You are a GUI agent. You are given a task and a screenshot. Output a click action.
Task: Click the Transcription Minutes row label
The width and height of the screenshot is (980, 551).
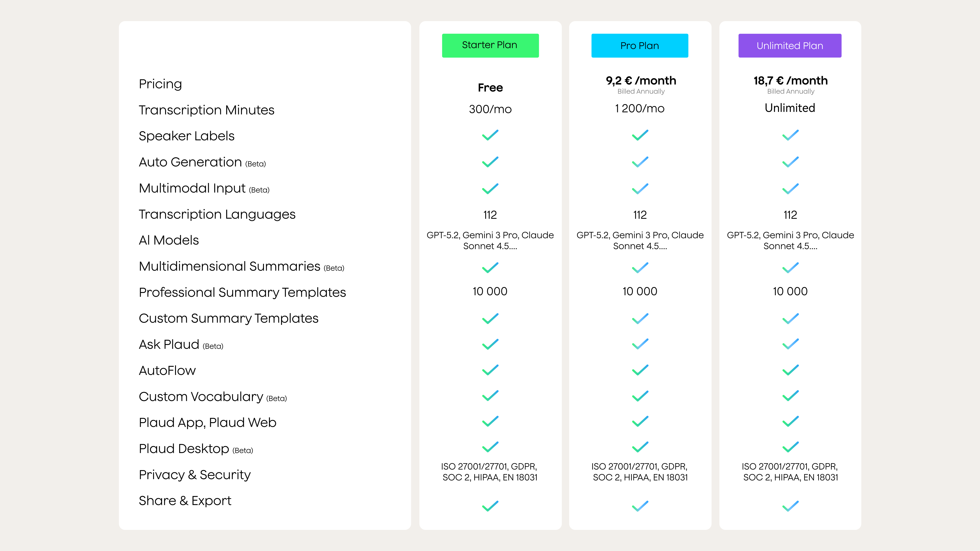[206, 110]
